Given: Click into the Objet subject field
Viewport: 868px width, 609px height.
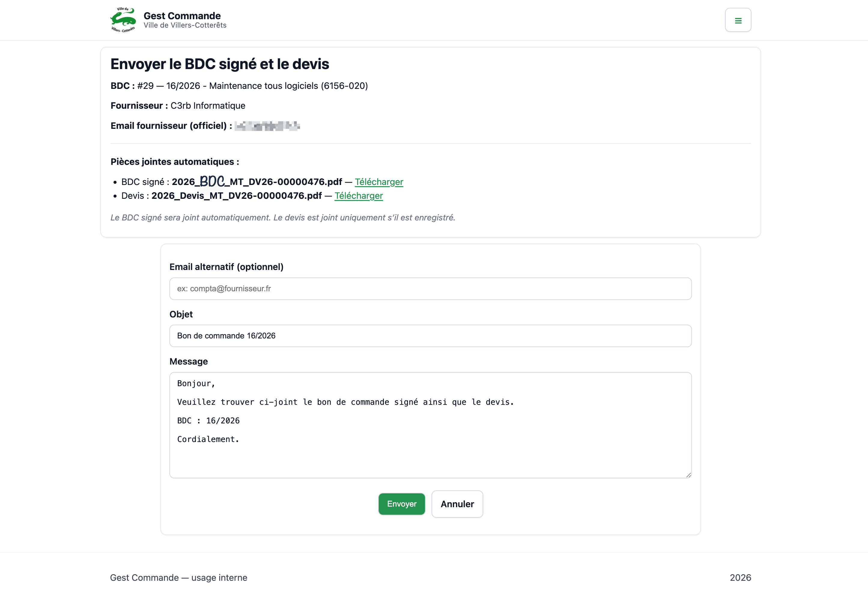Looking at the screenshot, I should (430, 336).
